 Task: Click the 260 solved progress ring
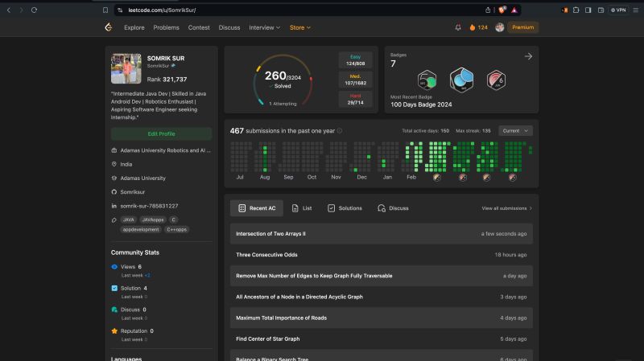point(283,81)
